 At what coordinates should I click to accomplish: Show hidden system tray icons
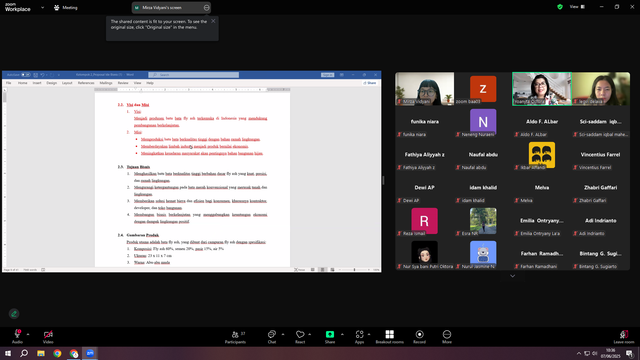(x=578, y=353)
